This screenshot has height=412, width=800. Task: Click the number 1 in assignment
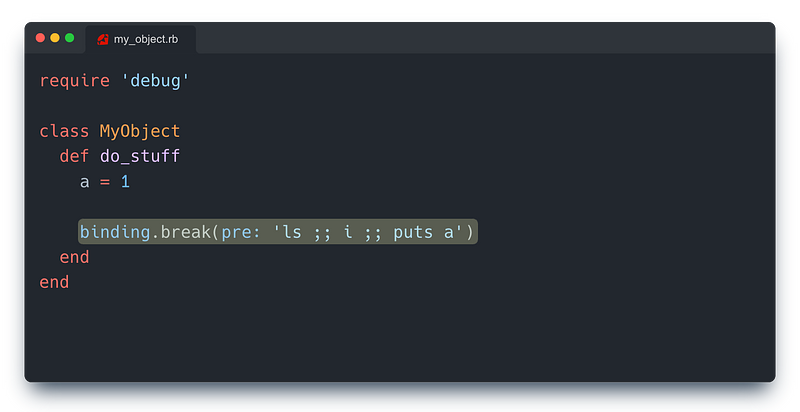pyautogui.click(x=125, y=182)
